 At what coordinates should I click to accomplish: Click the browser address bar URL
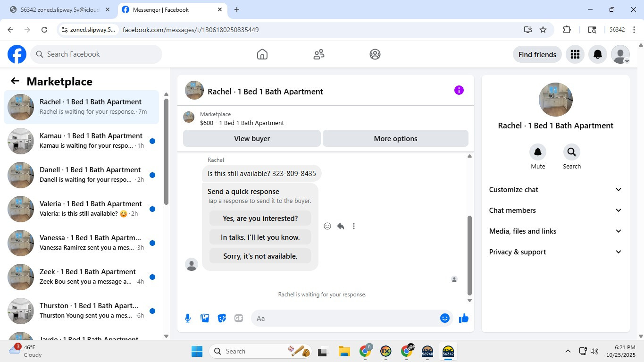191,30
